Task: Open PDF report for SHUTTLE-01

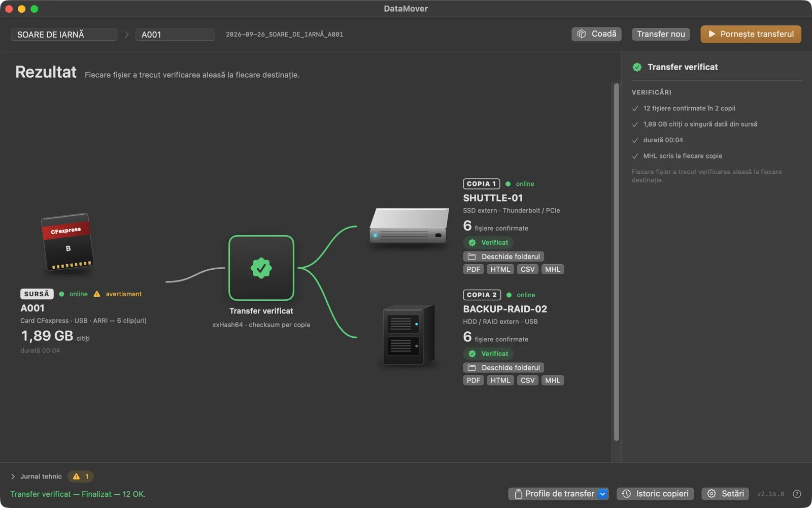Action: (x=473, y=269)
